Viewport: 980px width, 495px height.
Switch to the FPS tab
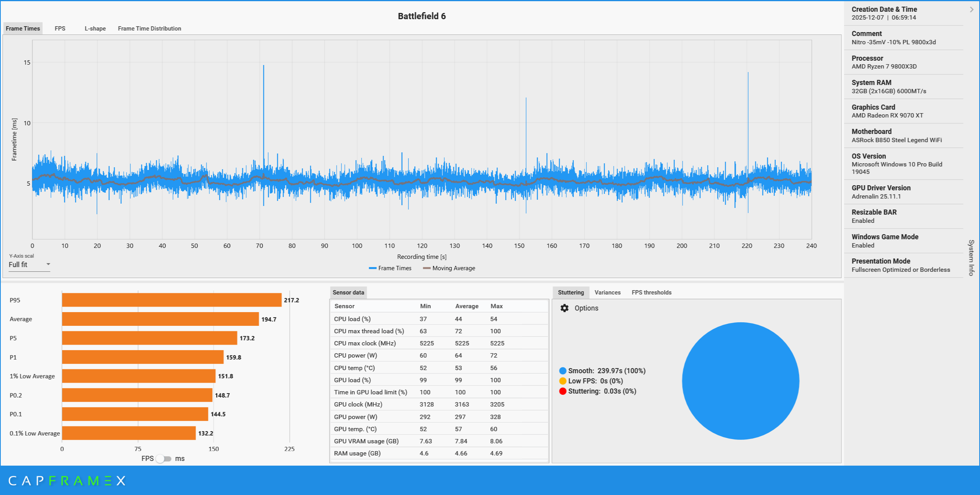click(x=60, y=29)
